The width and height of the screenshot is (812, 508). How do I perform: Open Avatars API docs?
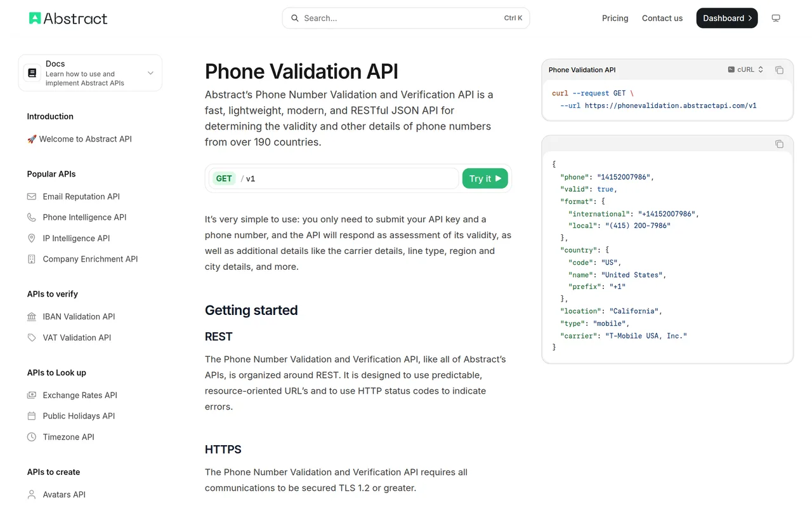[64, 495]
